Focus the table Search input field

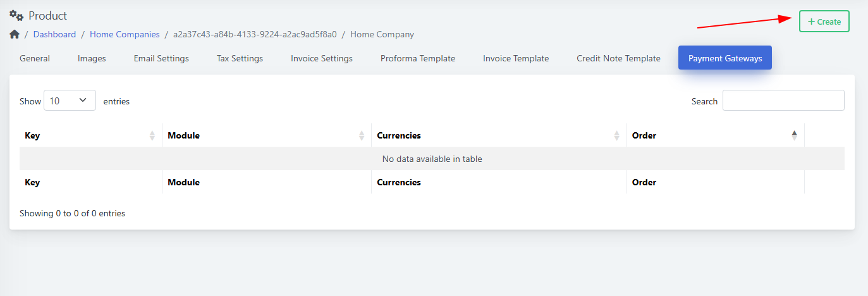point(783,101)
